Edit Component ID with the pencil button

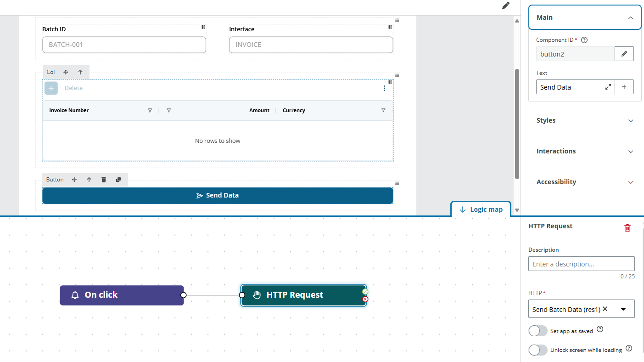(624, 54)
